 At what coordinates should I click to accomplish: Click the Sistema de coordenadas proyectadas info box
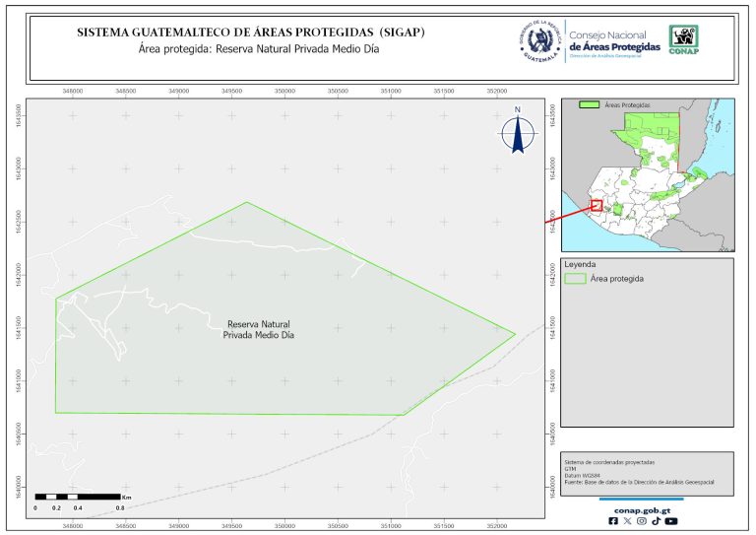[646, 471]
